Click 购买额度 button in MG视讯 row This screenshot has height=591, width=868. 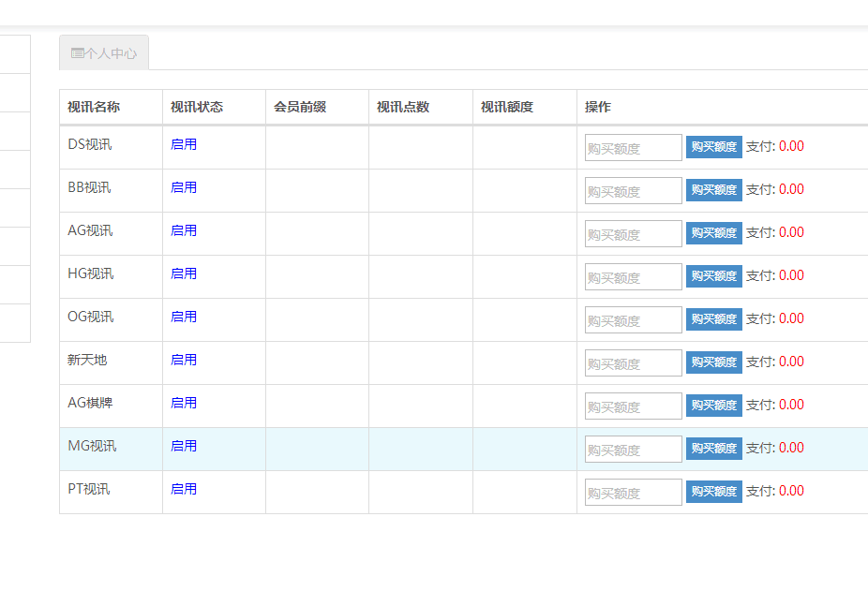(713, 450)
